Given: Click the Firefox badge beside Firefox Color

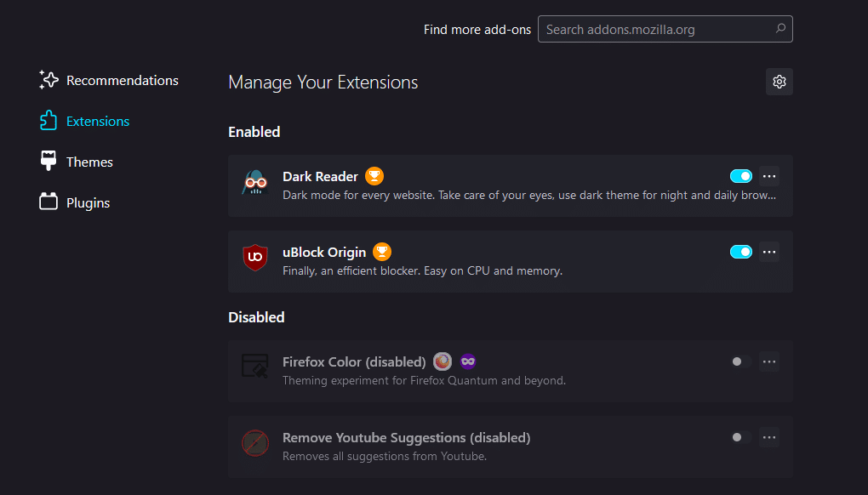Looking at the screenshot, I should [443, 361].
